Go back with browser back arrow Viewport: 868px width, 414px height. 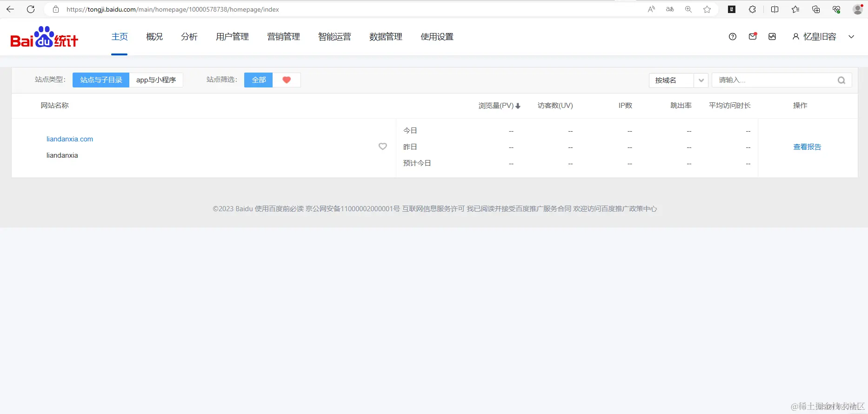[10, 9]
